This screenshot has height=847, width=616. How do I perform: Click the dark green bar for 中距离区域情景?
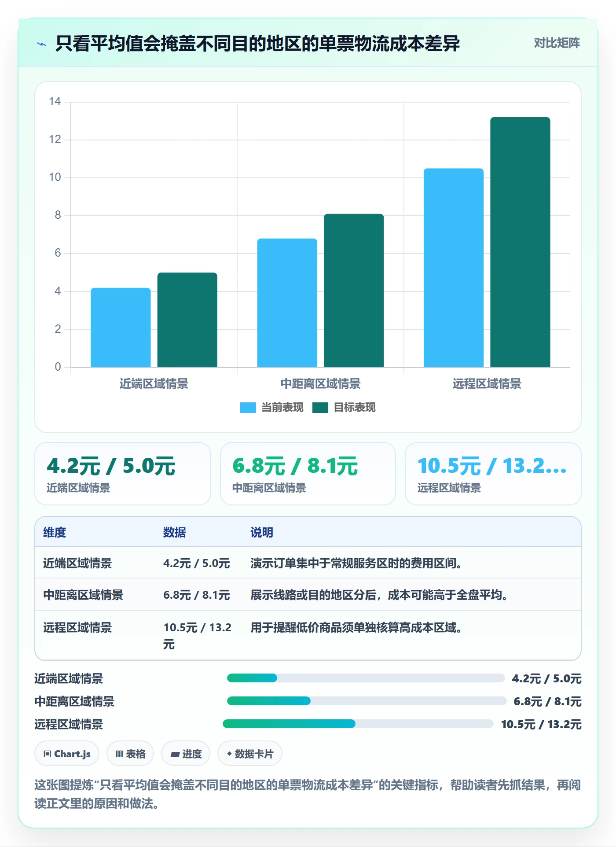coord(354,291)
